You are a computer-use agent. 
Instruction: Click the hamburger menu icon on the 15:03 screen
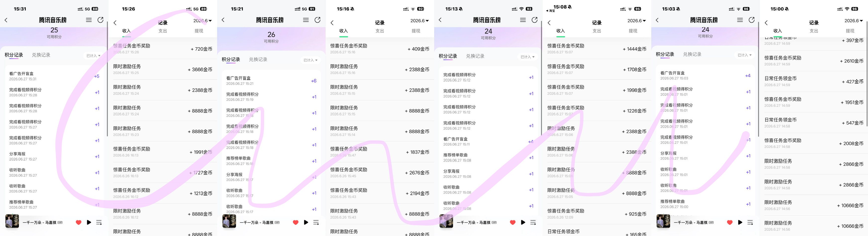740,20
